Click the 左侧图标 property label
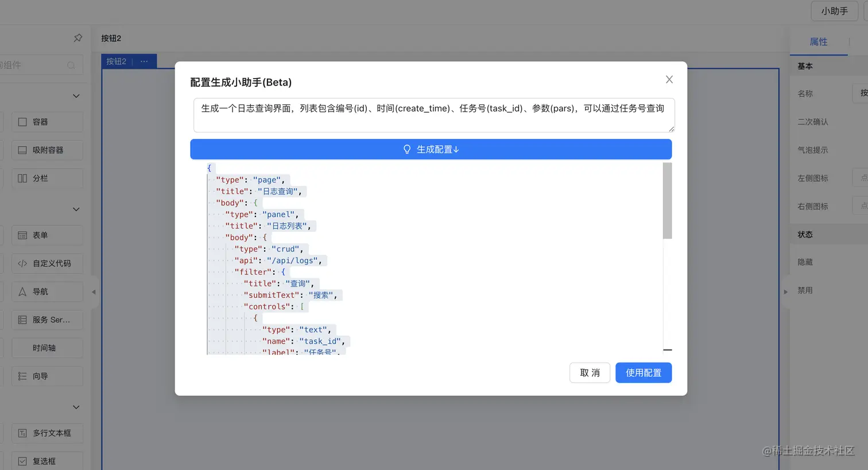The image size is (868, 470). [813, 178]
